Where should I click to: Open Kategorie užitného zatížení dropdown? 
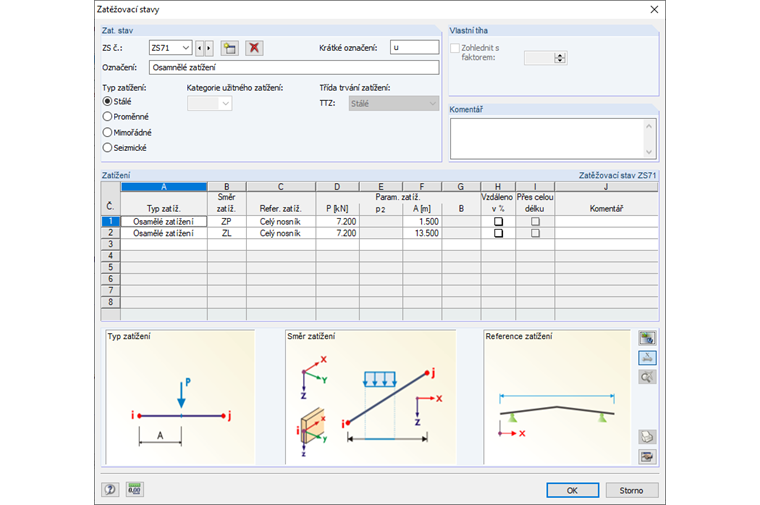[x=209, y=103]
